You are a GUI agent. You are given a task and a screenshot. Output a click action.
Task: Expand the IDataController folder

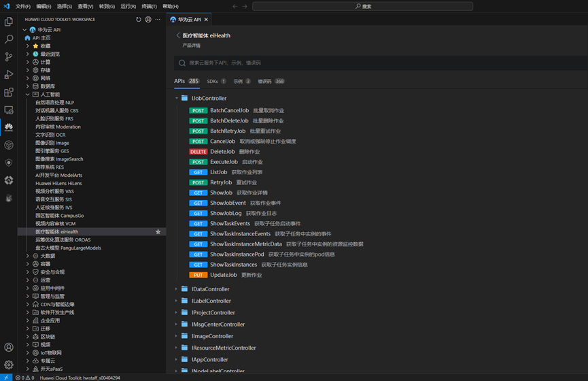[176, 289]
